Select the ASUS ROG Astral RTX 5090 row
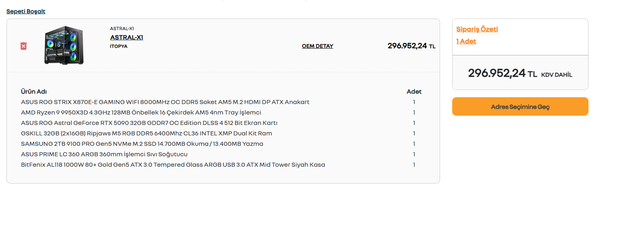 (221, 123)
